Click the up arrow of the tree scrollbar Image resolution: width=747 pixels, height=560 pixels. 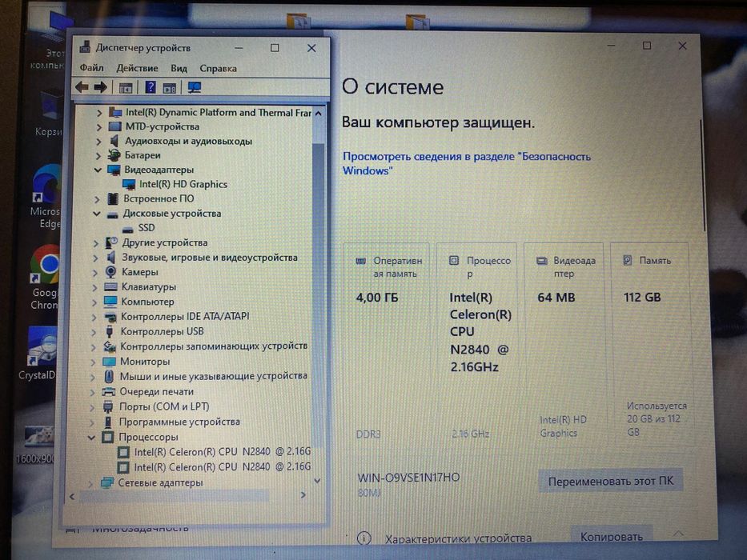318,114
